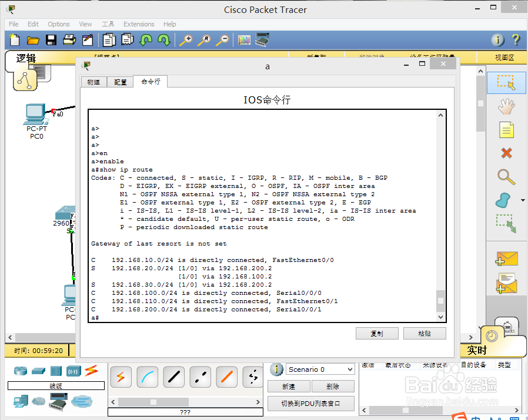Switch to 实时 realtime mode tab
Viewport: 528px width, 420px height.
[x=477, y=350]
